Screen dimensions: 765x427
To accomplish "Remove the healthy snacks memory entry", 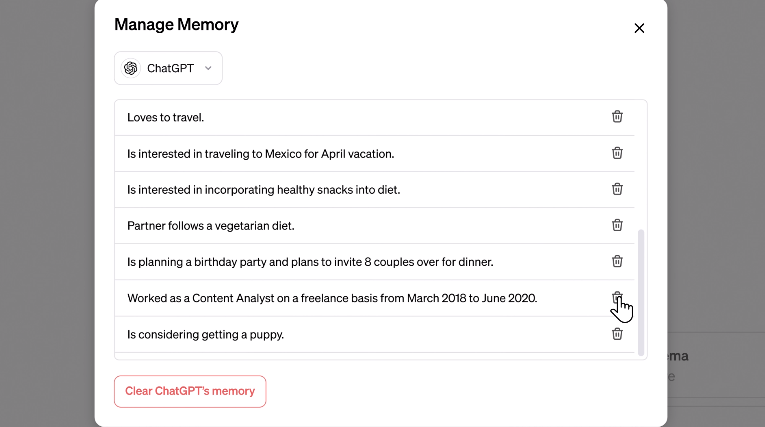I will click(x=617, y=189).
